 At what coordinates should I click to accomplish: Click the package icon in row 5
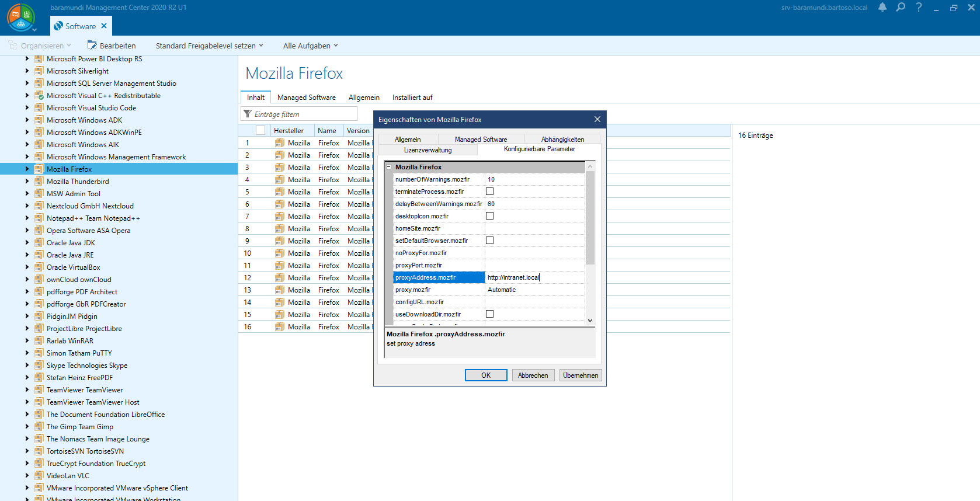[280, 192]
